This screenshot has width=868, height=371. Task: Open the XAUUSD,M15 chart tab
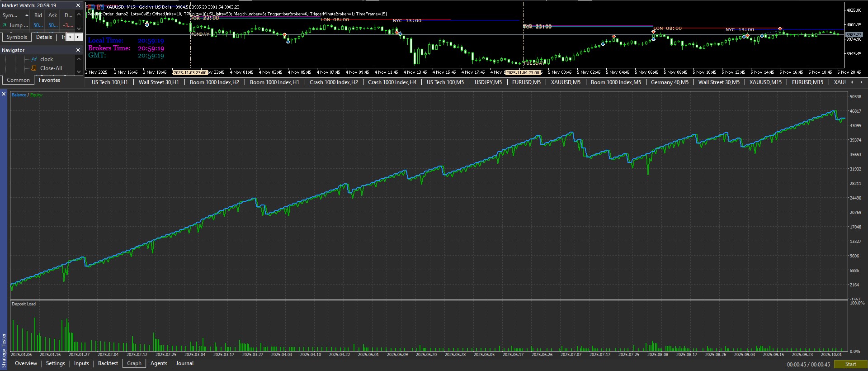click(765, 82)
